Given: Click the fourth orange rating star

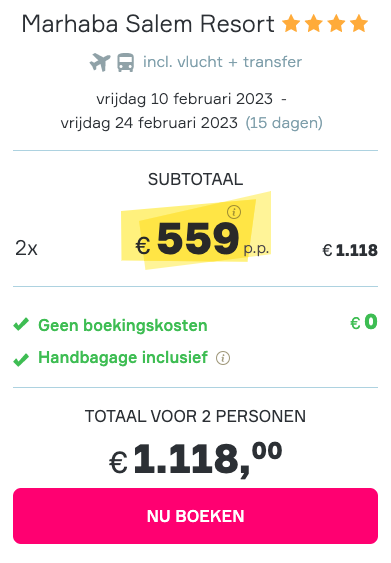Looking at the screenshot, I should [x=359, y=24].
